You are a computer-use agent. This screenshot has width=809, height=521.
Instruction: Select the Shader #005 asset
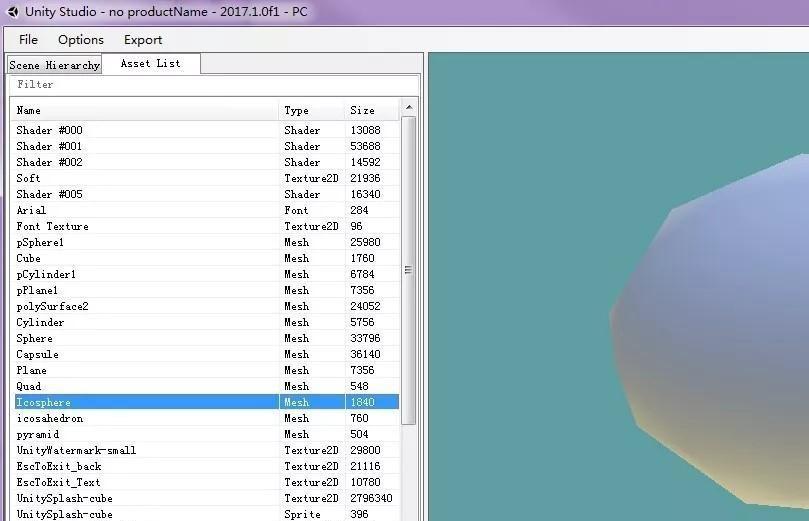[206, 194]
